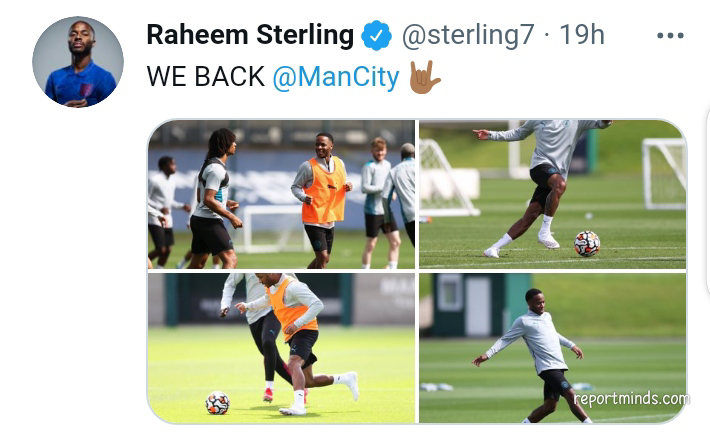Open the three-dot more options menu

670,35
